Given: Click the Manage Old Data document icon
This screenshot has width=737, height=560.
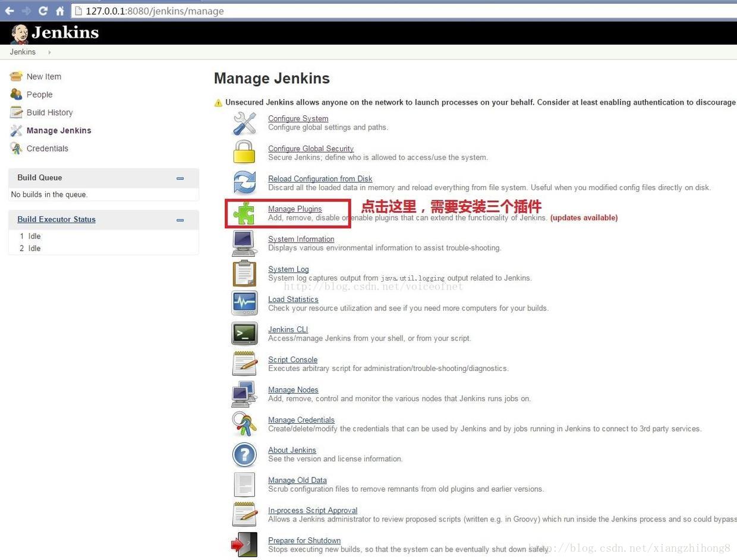Looking at the screenshot, I should pos(244,485).
